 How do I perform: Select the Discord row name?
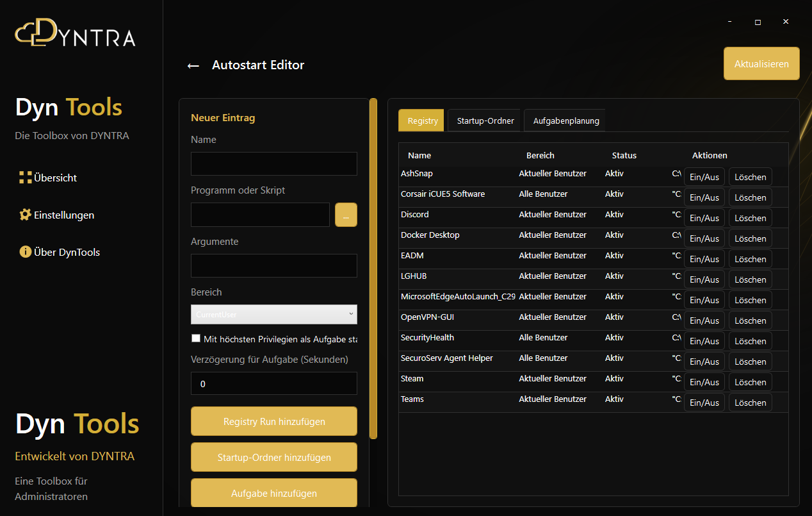click(415, 214)
